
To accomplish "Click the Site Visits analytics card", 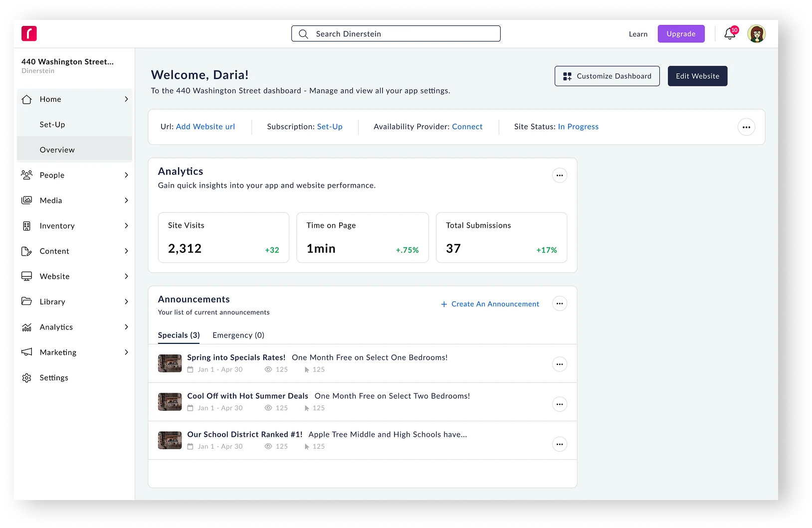I will (223, 238).
